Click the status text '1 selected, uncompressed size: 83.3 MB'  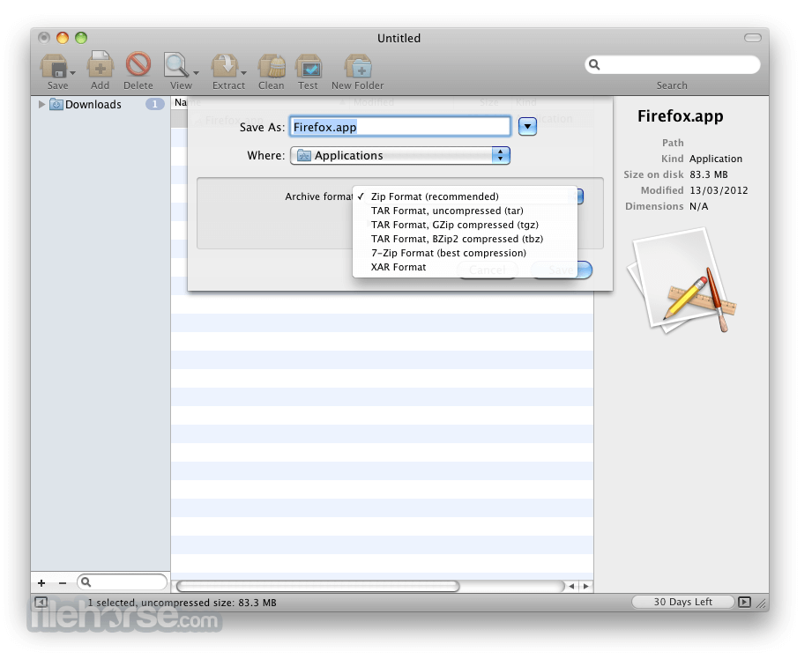click(x=182, y=603)
